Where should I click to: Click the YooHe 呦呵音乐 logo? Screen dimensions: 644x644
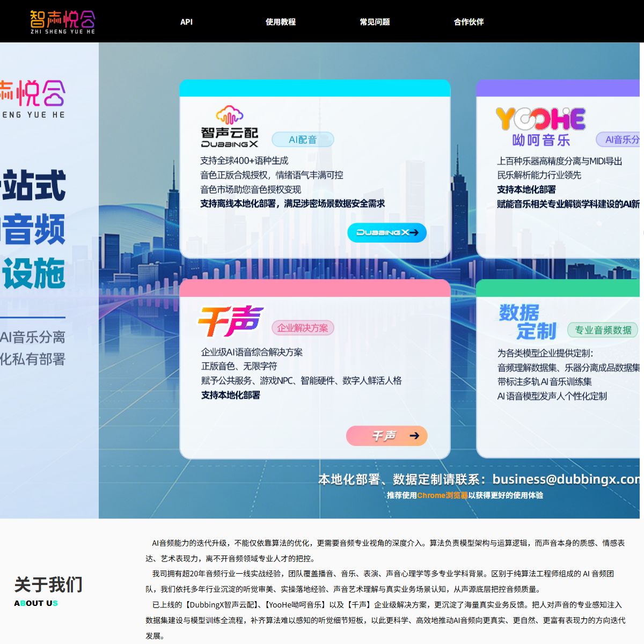[540, 127]
